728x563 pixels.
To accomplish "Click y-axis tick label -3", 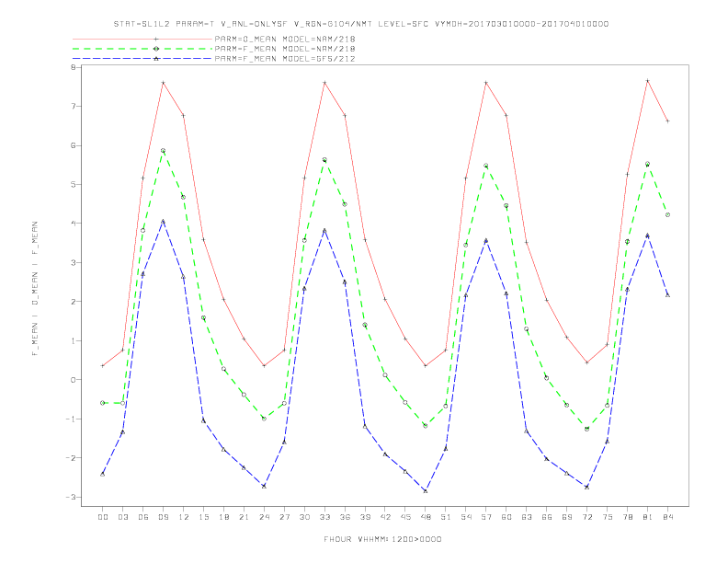I will click(x=71, y=497).
